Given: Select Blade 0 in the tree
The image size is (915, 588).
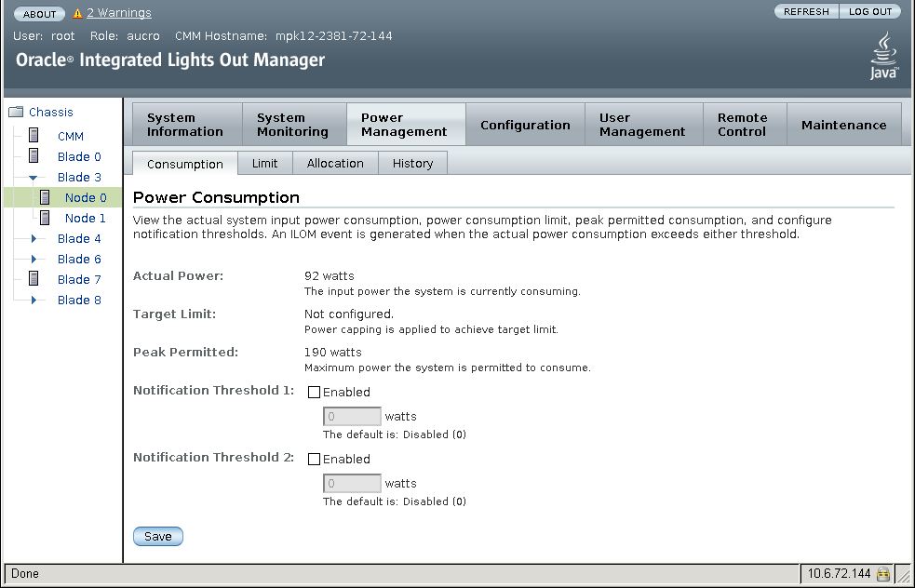Looking at the screenshot, I should (x=79, y=156).
